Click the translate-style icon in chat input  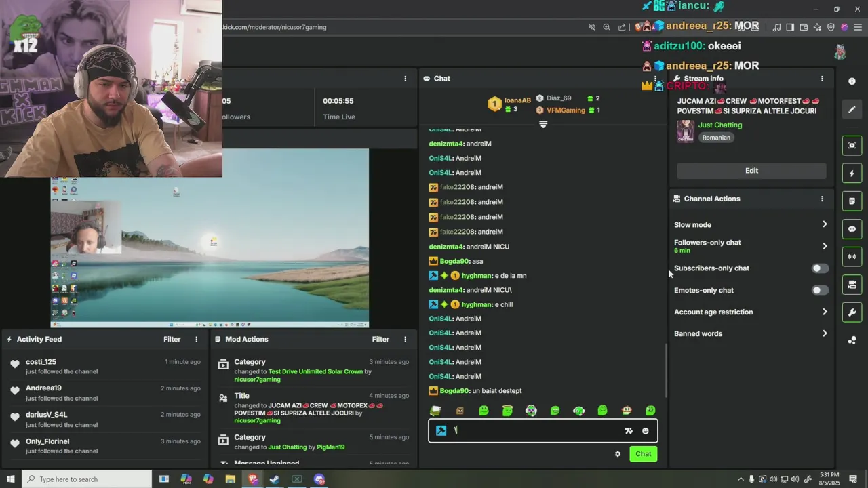(x=628, y=431)
